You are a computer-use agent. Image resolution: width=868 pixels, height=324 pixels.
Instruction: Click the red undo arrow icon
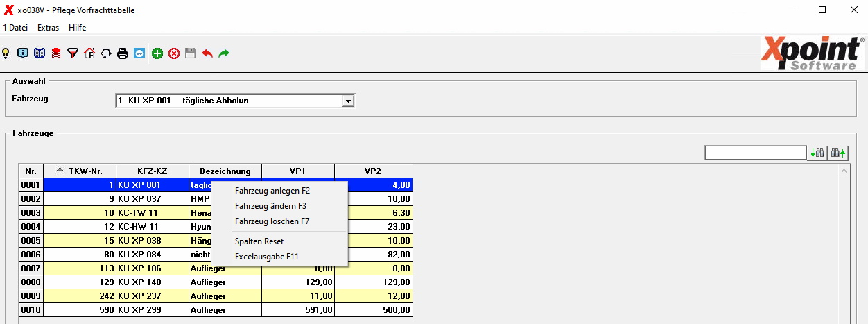click(x=207, y=53)
